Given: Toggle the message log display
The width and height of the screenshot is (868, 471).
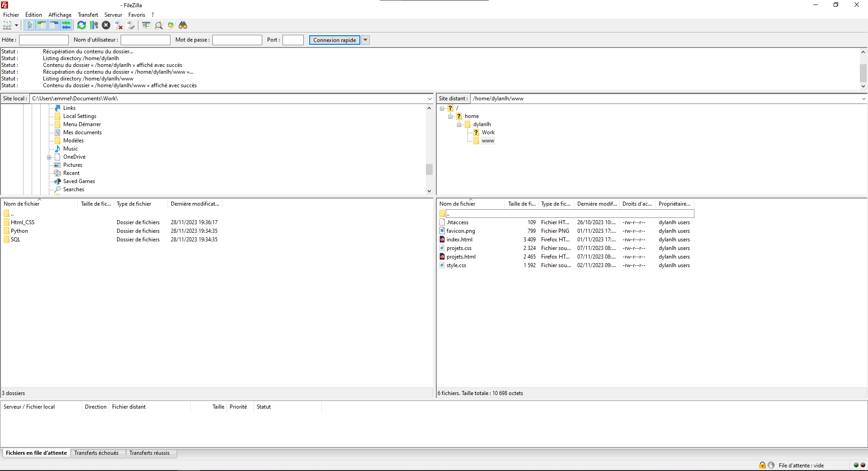Looking at the screenshot, I should tap(29, 25).
